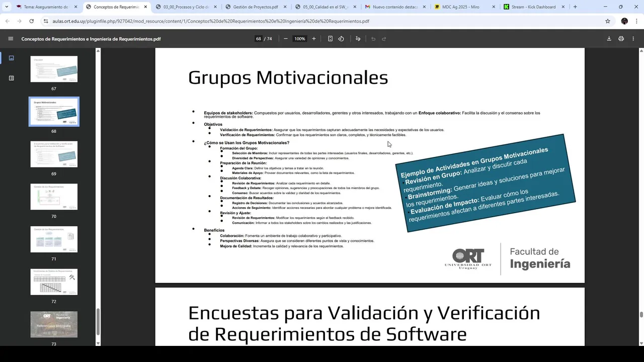Image resolution: width=644 pixels, height=362 pixels.
Task: Switch to Stream - Kick Dashboard tab
Action: [x=534, y=7]
